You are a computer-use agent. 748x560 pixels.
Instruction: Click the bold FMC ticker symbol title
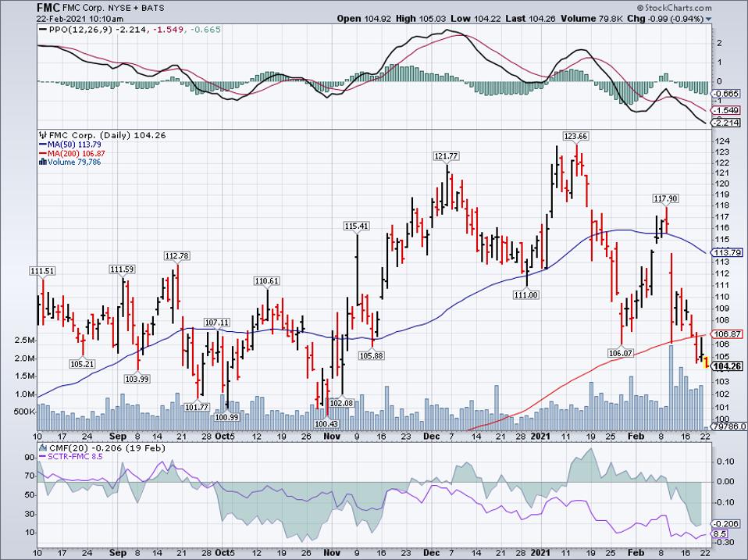(48, 8)
